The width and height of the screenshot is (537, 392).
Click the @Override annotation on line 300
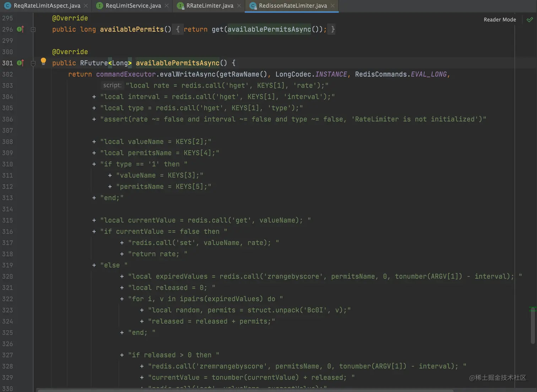70,52
